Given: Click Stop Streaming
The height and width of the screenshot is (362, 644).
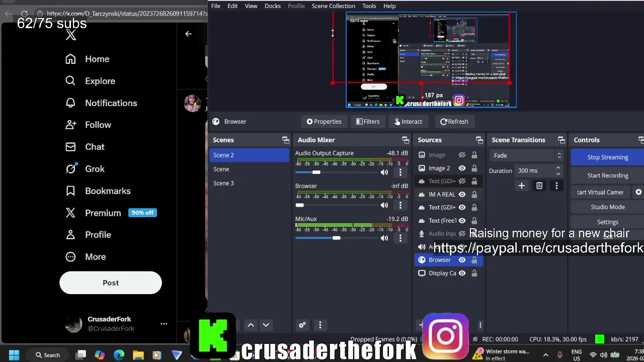Looking at the screenshot, I should point(608,157).
